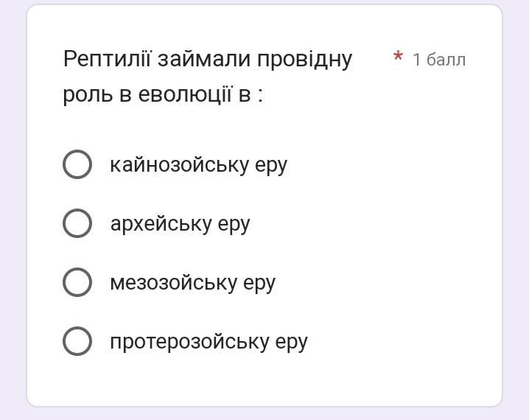Select the архейську еру radio button
Viewport: 529px width, 420px height.
tap(77, 223)
